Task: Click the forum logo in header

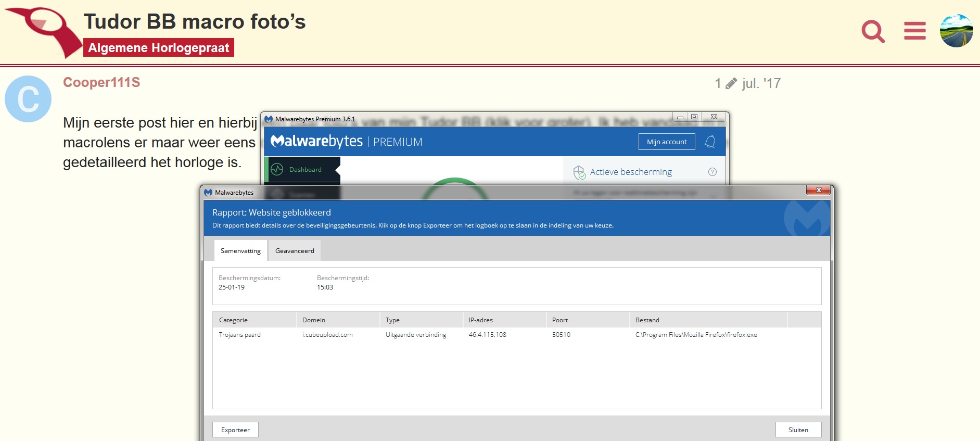Action: point(44,32)
